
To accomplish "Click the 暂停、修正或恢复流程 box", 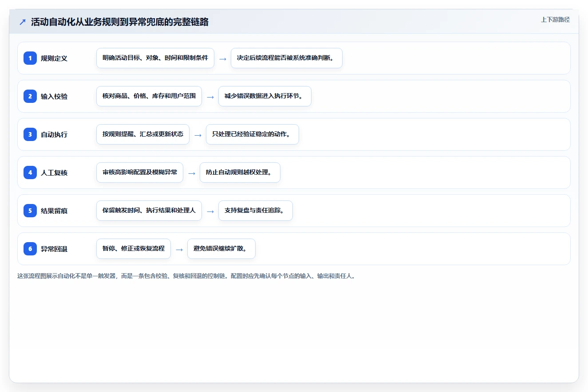I will click(134, 249).
